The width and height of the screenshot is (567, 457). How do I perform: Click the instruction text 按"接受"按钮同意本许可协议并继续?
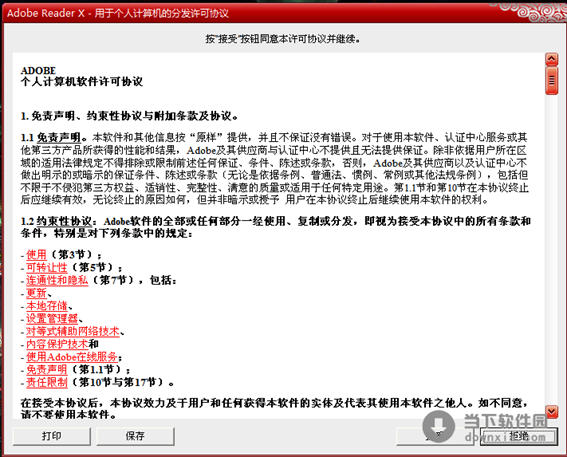click(283, 39)
